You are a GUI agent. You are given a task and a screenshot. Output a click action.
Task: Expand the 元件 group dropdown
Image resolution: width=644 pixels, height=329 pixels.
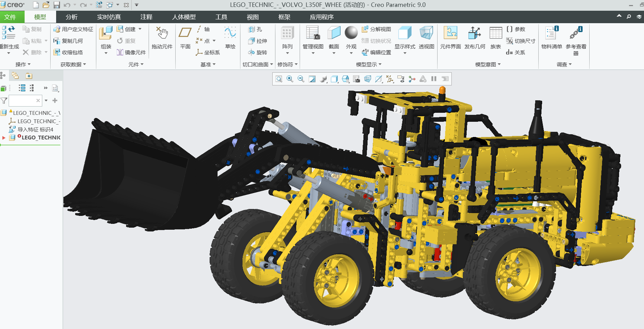pos(136,64)
